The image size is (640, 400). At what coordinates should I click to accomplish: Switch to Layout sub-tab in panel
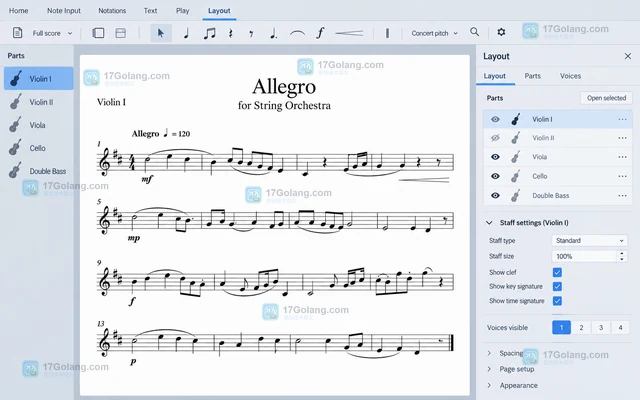click(x=495, y=76)
